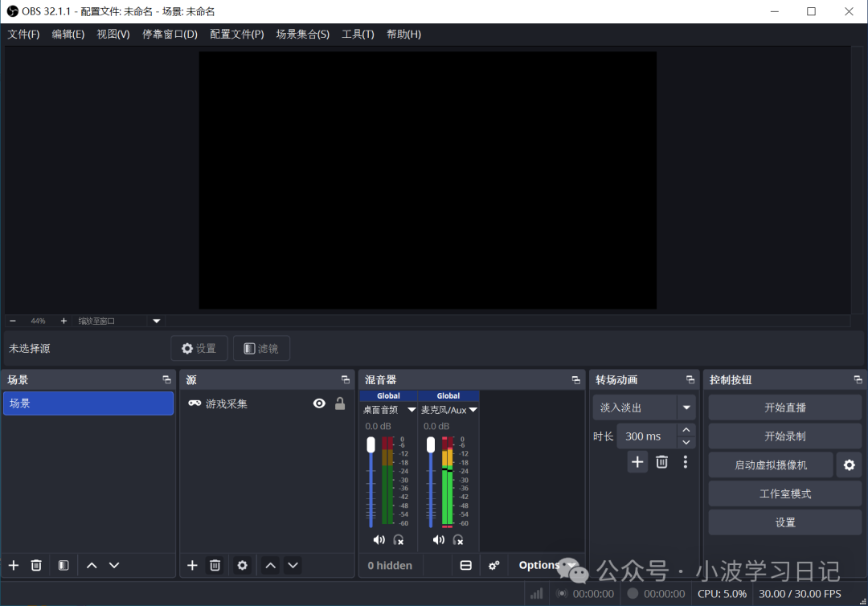Toggle mixer layout icon beside hidden count
The image size is (868, 606).
pyautogui.click(x=465, y=565)
